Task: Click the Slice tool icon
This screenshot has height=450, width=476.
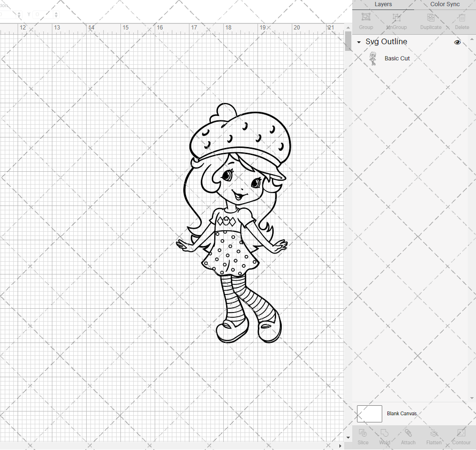Action: pyautogui.click(x=363, y=433)
